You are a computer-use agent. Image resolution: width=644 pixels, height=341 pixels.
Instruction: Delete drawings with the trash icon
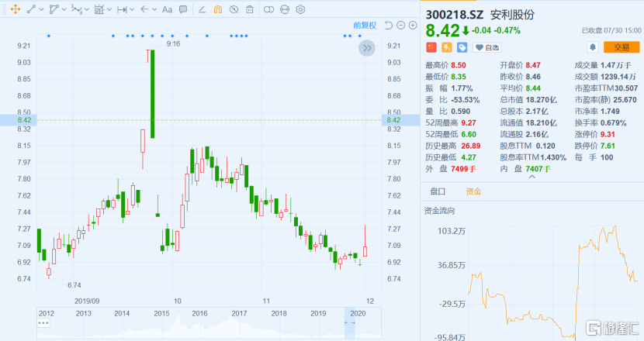click(x=250, y=9)
